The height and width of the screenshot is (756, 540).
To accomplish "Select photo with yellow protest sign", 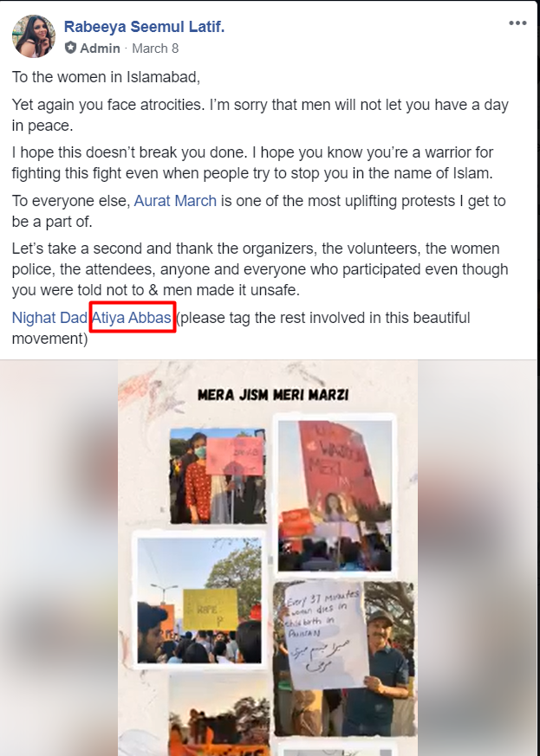I will [x=199, y=601].
